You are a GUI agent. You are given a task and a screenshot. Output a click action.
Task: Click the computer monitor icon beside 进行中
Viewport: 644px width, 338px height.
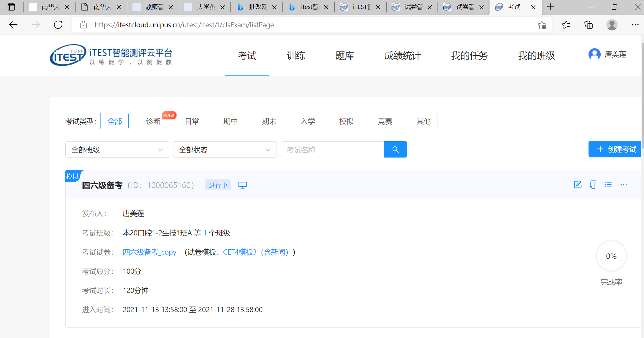[x=242, y=185]
